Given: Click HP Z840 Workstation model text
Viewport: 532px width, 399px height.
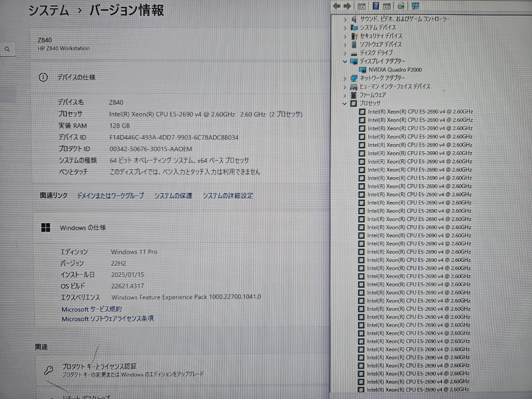Looking at the screenshot, I should 63,49.
